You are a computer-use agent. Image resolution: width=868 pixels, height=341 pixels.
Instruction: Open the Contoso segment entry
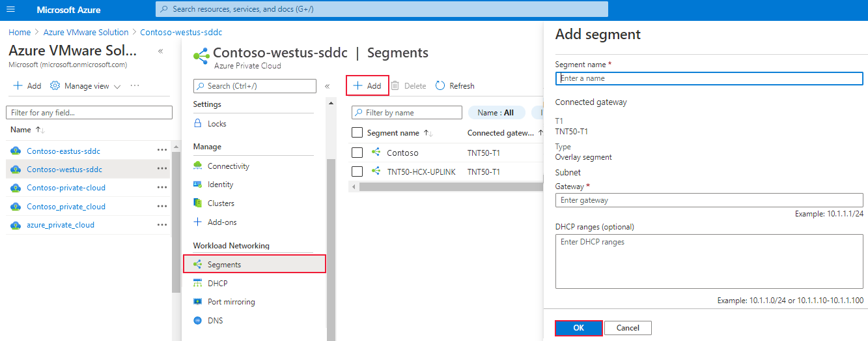click(x=402, y=153)
